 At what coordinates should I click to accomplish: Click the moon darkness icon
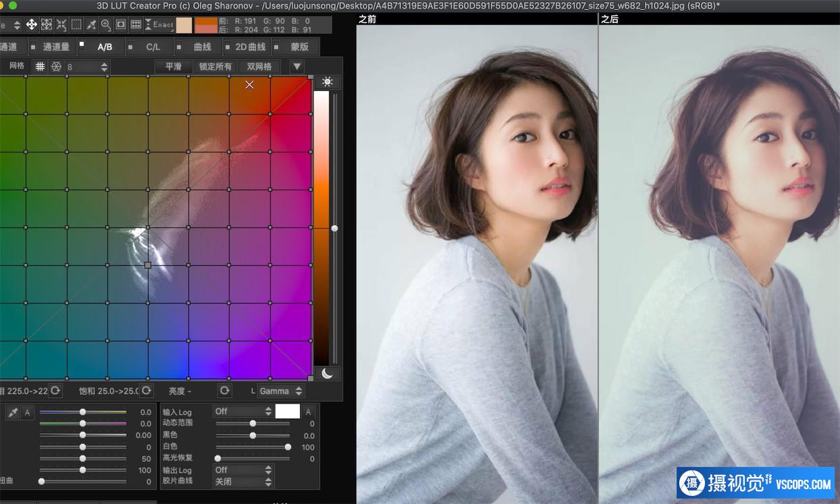327,373
